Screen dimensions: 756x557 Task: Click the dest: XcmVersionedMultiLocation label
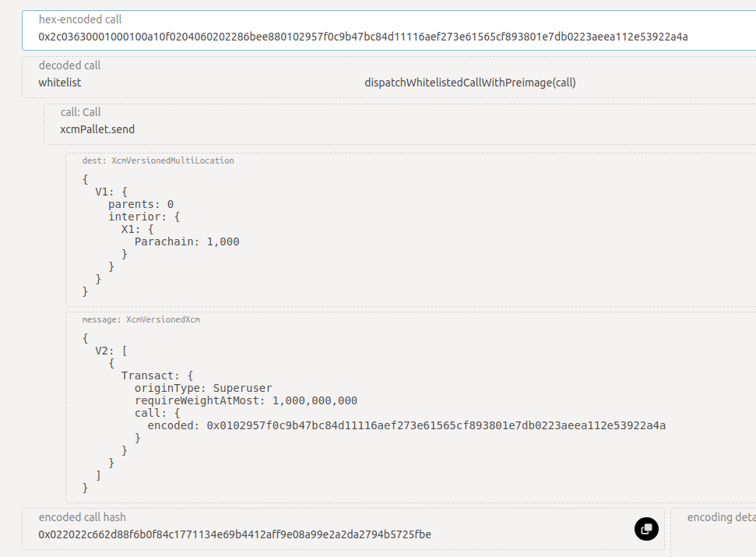(x=158, y=160)
